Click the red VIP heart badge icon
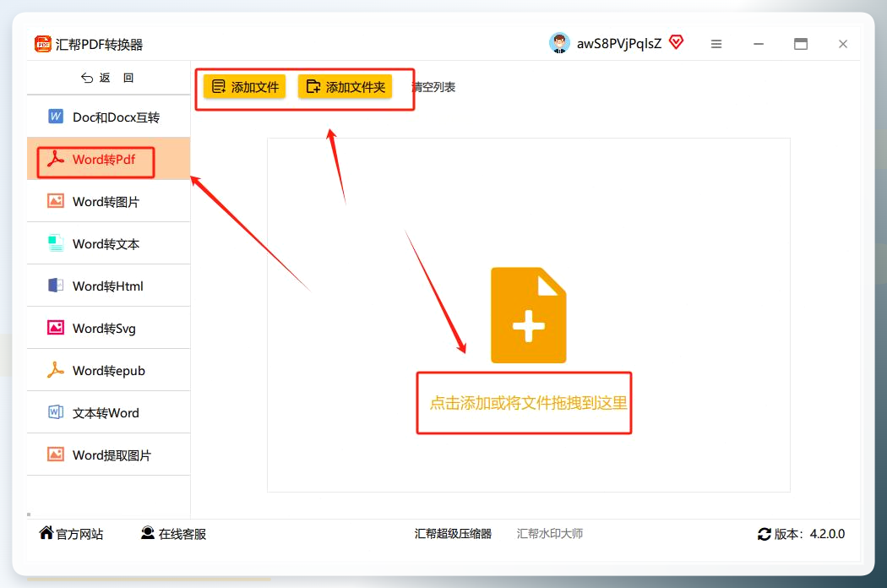Screen dimensions: 887x588 (676, 42)
